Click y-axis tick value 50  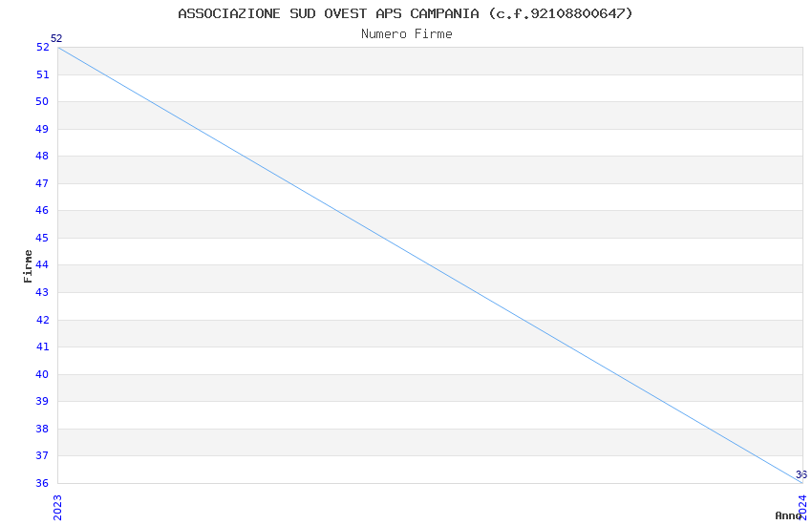pos(42,101)
